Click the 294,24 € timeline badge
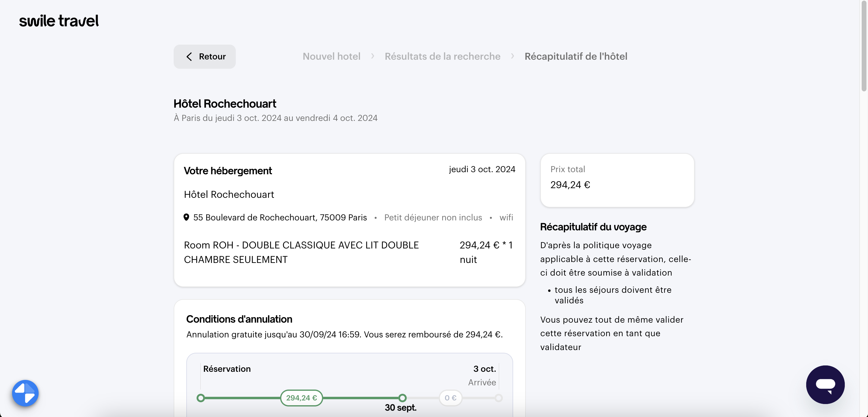The width and height of the screenshot is (868, 417). (x=301, y=398)
